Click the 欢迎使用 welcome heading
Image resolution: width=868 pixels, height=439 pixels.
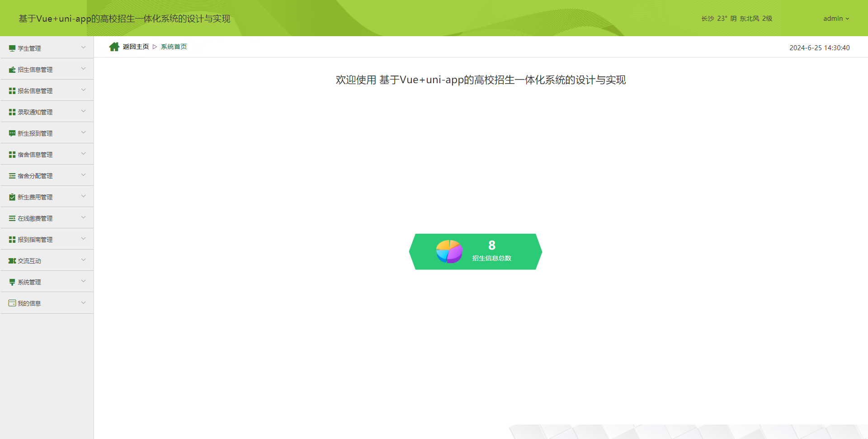481,80
